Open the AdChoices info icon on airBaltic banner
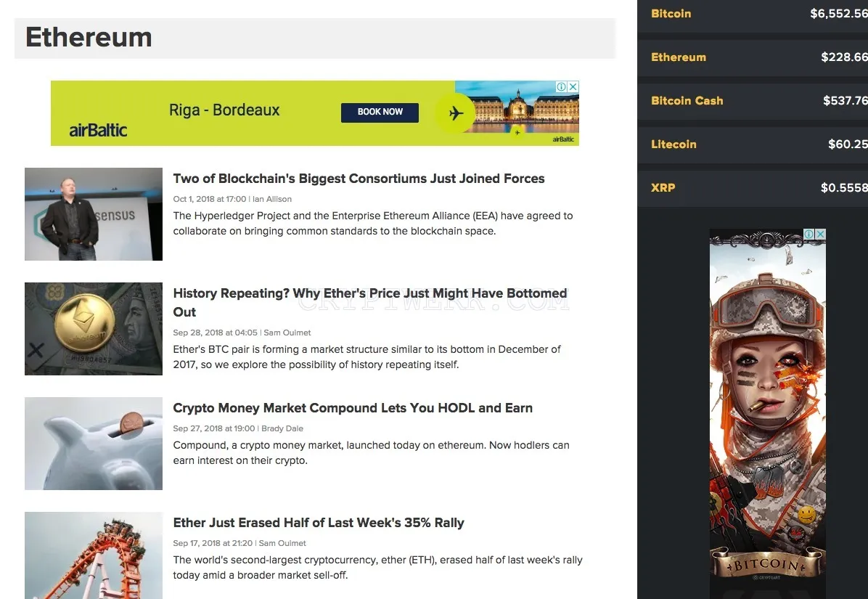 561,87
